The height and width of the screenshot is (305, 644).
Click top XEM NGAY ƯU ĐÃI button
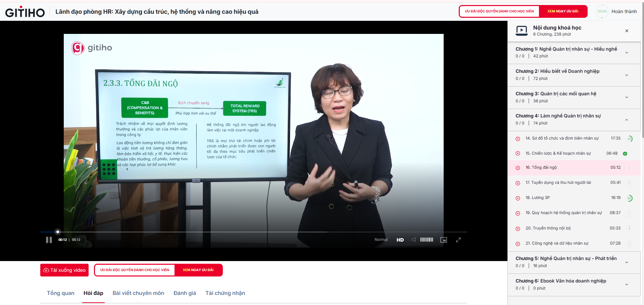pos(563,11)
